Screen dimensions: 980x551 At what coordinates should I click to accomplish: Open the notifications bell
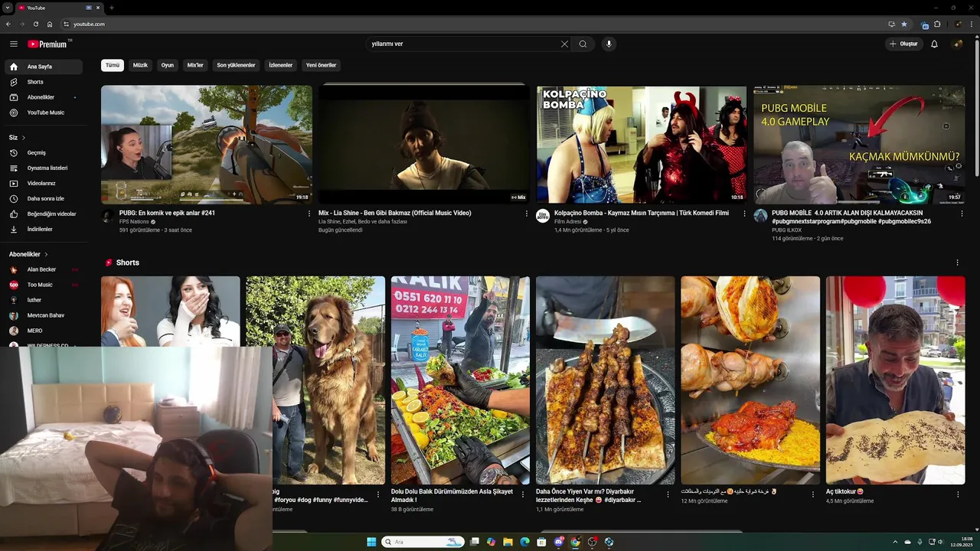coord(934,44)
